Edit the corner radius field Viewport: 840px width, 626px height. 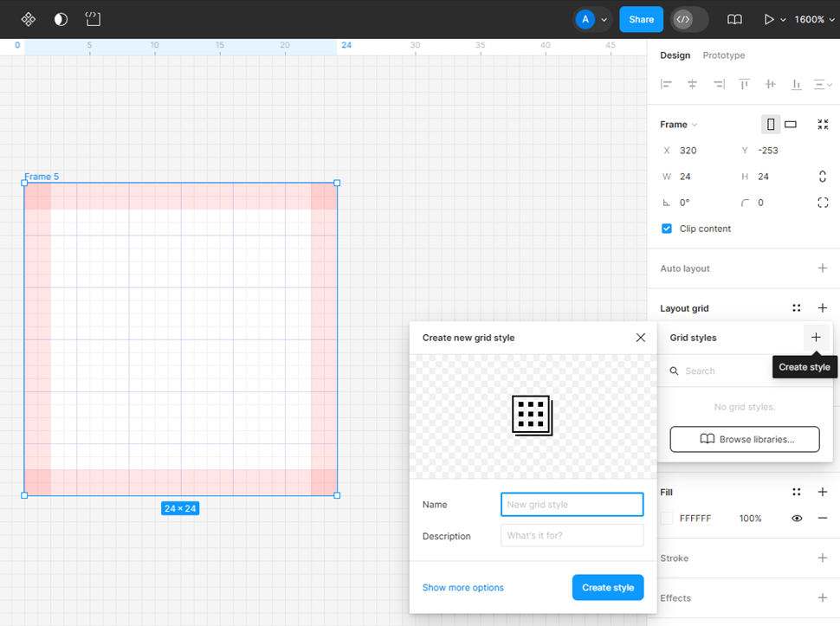(x=773, y=203)
